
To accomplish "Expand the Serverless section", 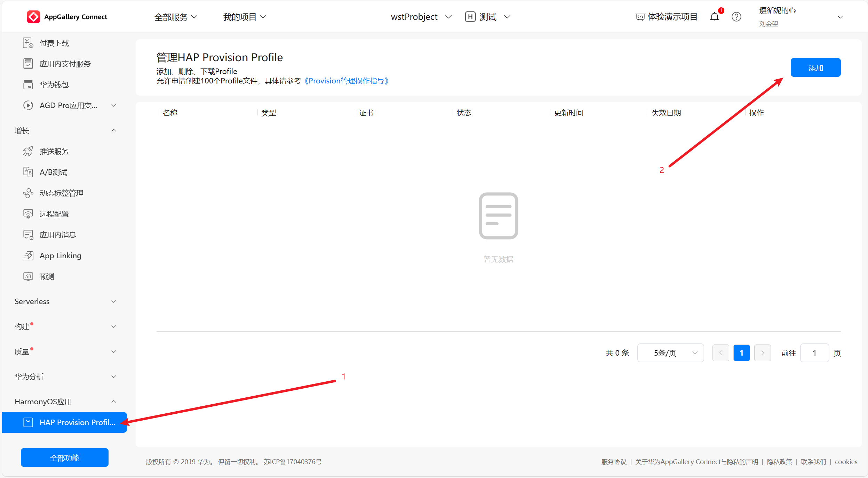I will tap(114, 301).
